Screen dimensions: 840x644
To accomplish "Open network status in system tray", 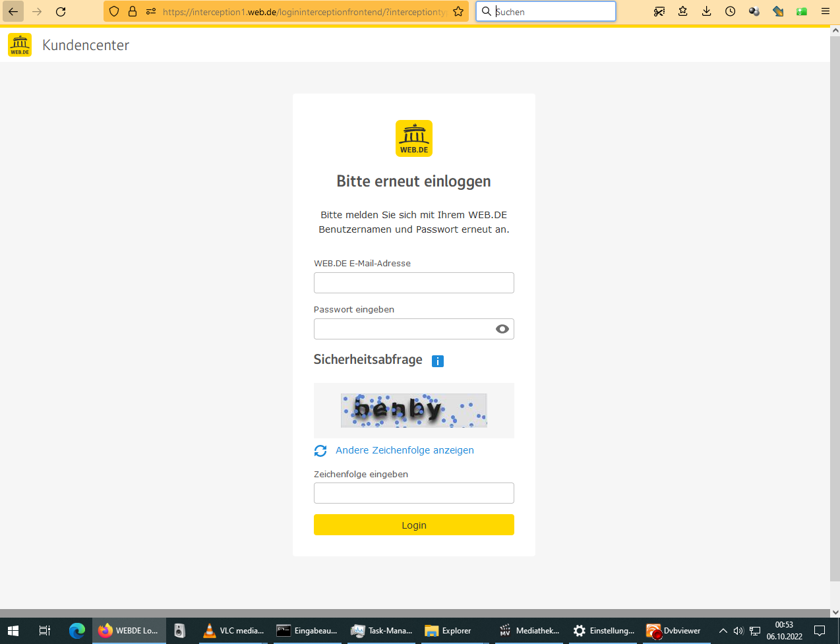I will point(755,631).
